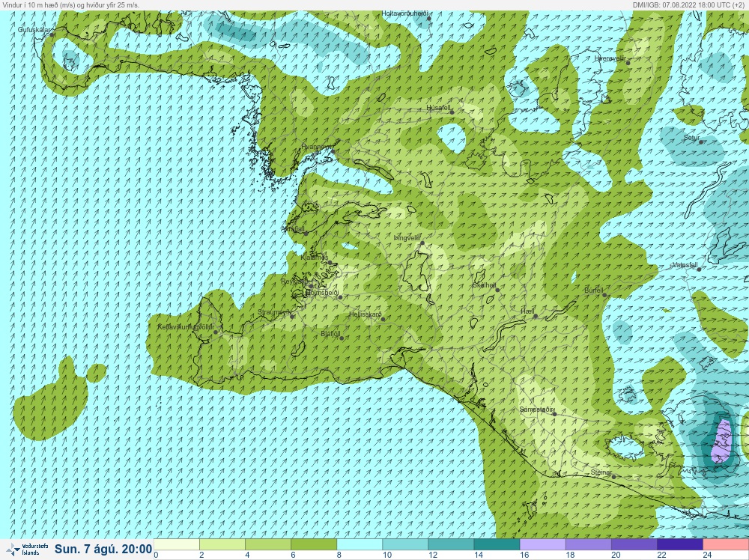Screen dimensions: 749x560
Task: Click the 20–22 m/s legend color swatch
Action: coord(634,544)
